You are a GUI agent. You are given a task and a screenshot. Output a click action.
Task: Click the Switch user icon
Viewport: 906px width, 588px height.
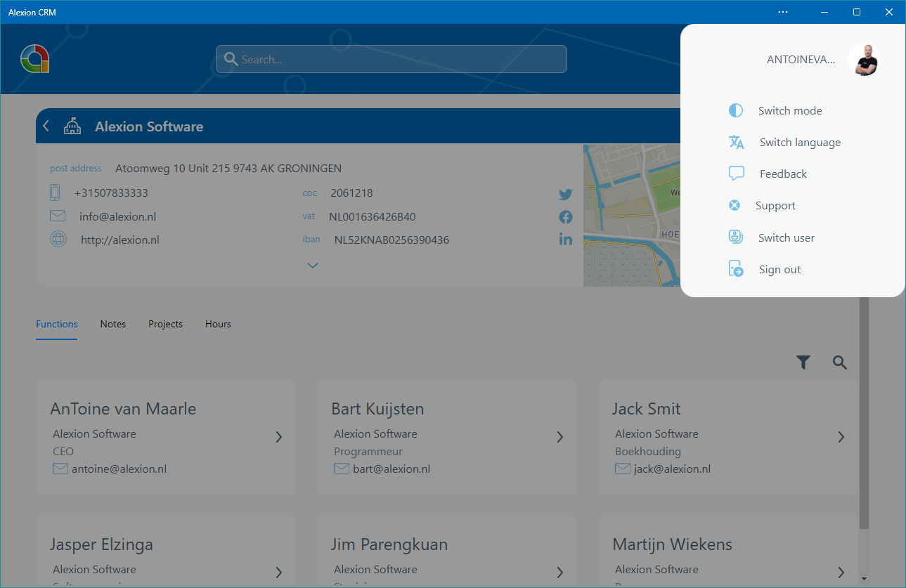click(736, 237)
